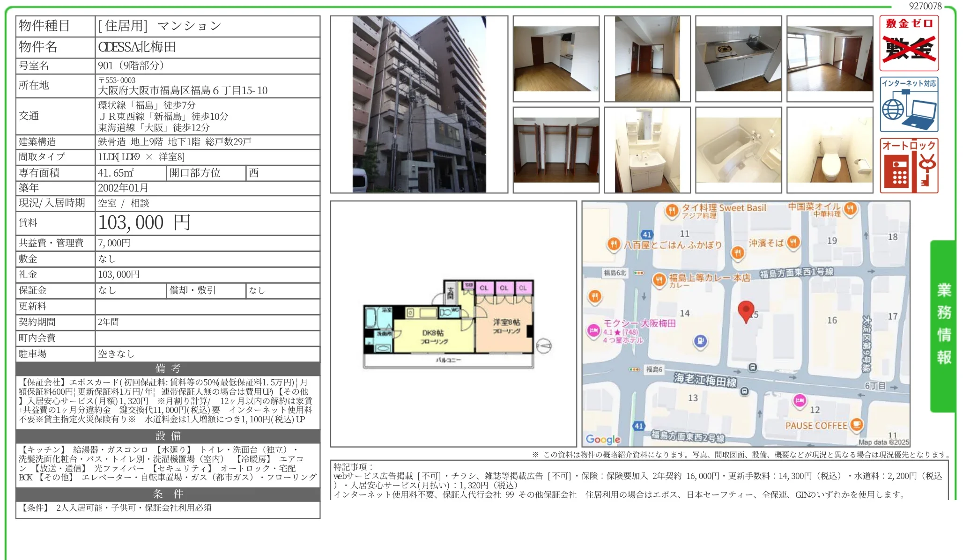Click the red location pin on map
This screenshot has height=560, width=963.
[745, 311]
